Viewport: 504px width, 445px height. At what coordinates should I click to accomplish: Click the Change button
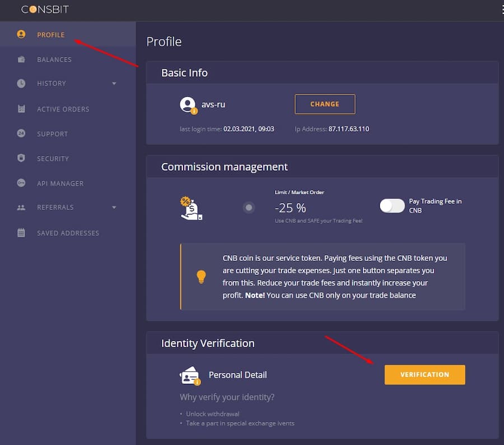click(x=325, y=104)
